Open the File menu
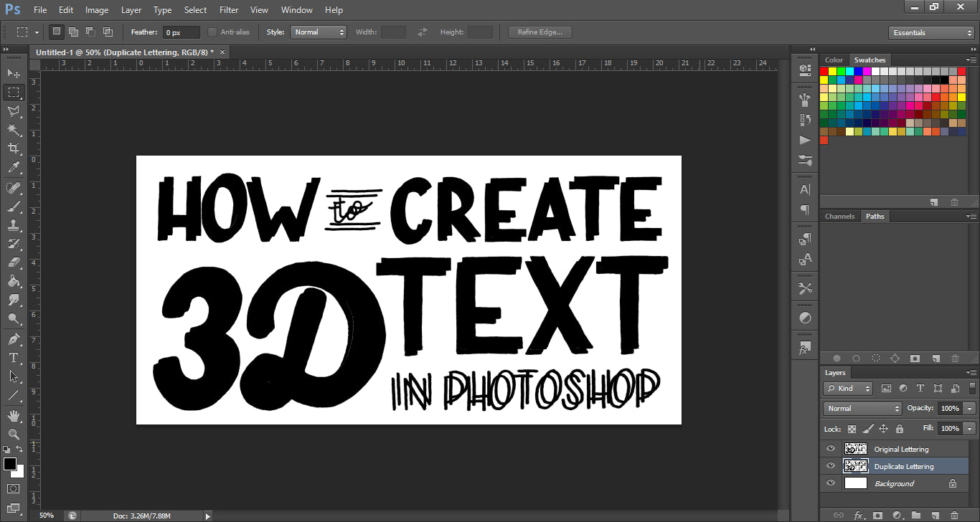Image resolution: width=980 pixels, height=522 pixels. [40, 10]
